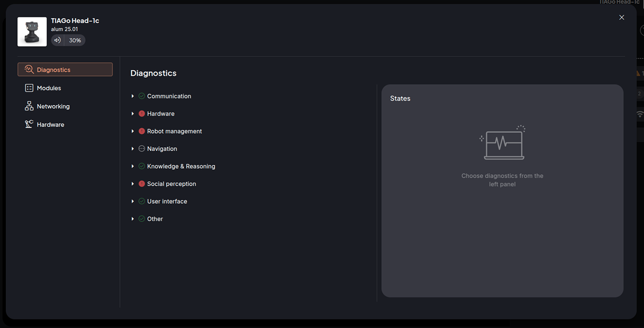Click the Networking sidebar icon
Viewport: 644px width, 328px height.
29,106
